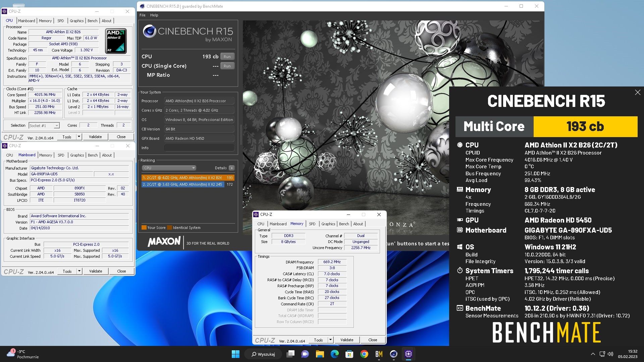Click the Identical System legend swatch
This screenshot has width=644, height=362.
(169, 228)
